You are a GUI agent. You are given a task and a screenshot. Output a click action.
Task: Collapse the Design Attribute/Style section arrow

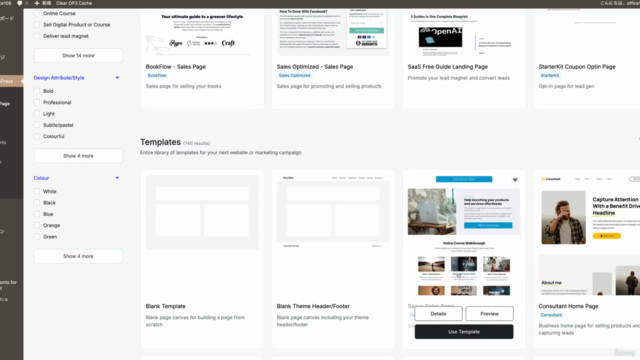pos(117,78)
